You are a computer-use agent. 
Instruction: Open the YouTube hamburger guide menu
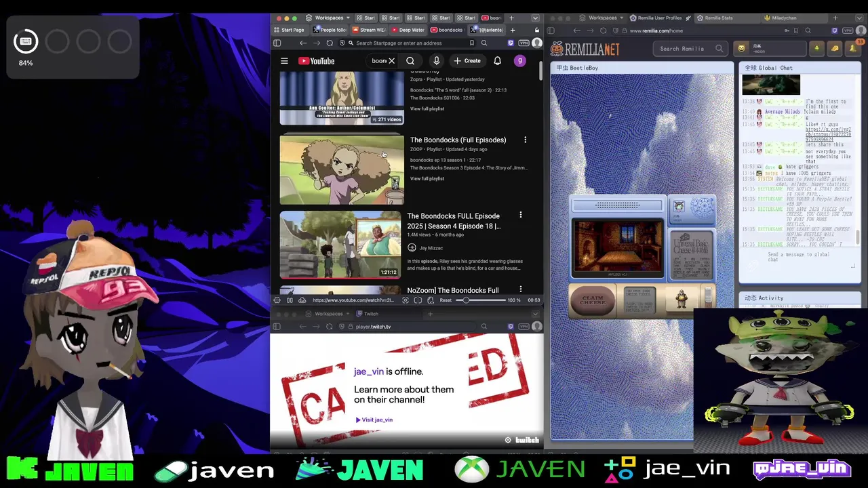pos(284,61)
